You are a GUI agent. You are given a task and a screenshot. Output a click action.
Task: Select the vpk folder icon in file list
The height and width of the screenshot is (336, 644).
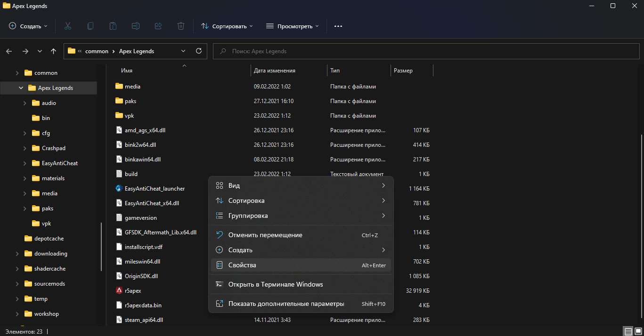[x=119, y=115]
